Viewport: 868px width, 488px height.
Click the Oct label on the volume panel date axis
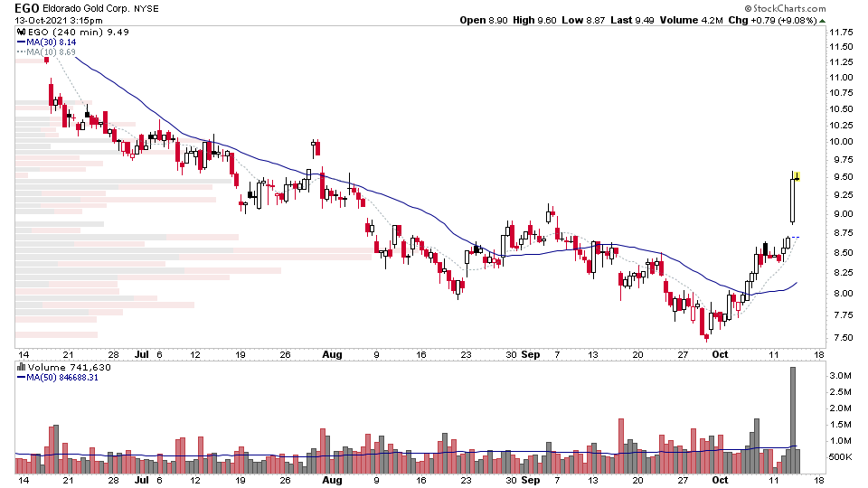tap(720, 480)
